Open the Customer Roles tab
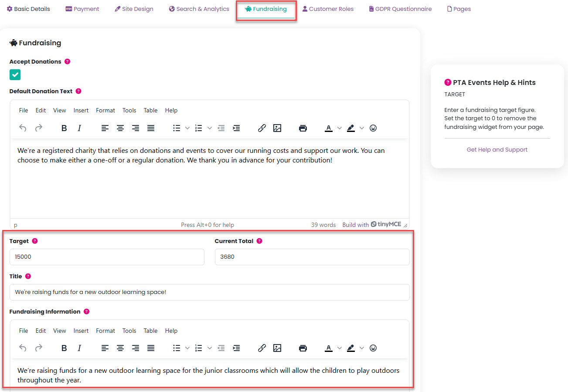 click(328, 9)
